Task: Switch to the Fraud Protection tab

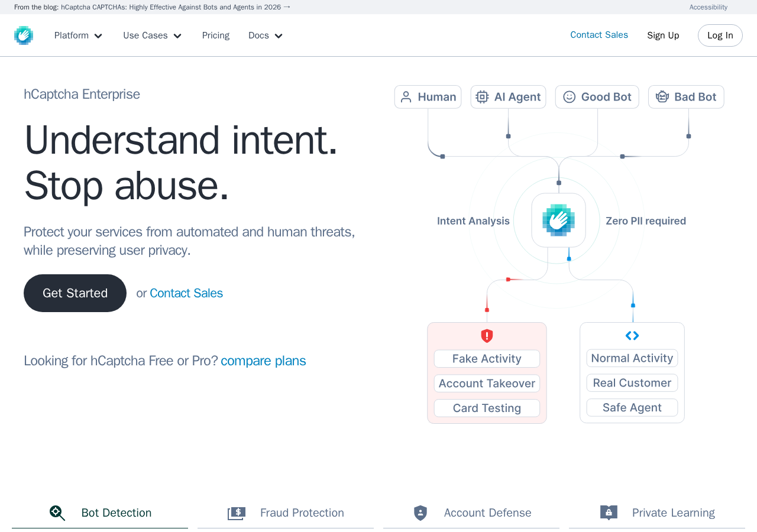Action: click(x=286, y=513)
